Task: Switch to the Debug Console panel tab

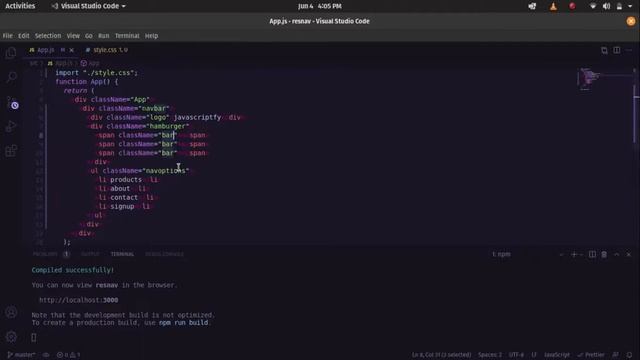Action: pos(164,254)
